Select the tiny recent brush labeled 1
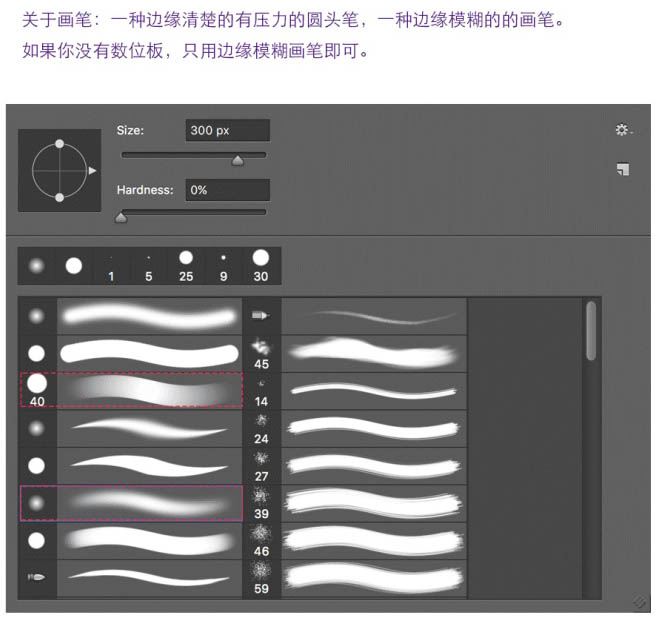The width and height of the screenshot is (655, 617). point(111,266)
